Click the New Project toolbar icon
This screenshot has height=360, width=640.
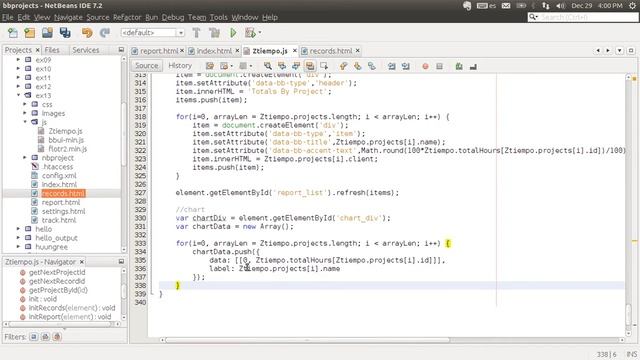pyautogui.click(x=30, y=33)
